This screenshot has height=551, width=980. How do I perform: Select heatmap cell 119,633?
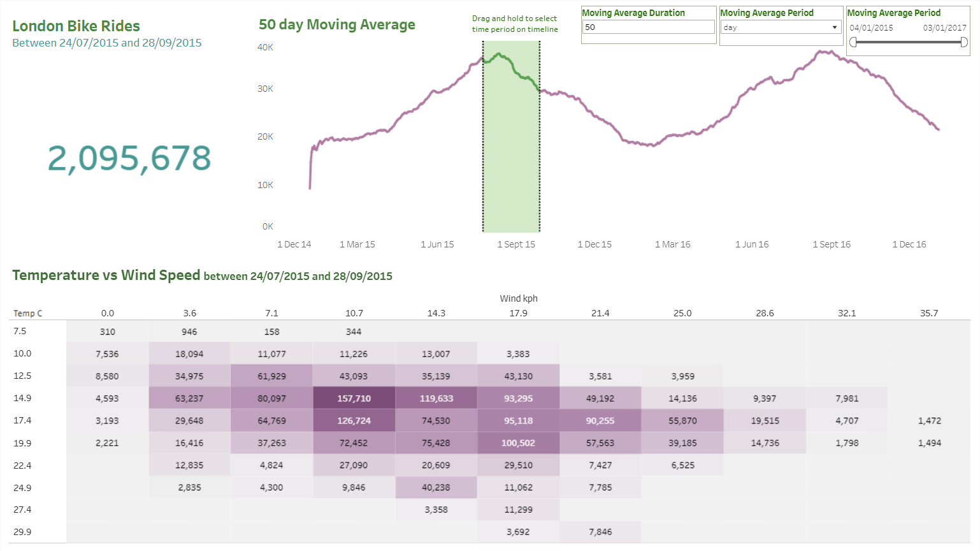pyautogui.click(x=436, y=398)
